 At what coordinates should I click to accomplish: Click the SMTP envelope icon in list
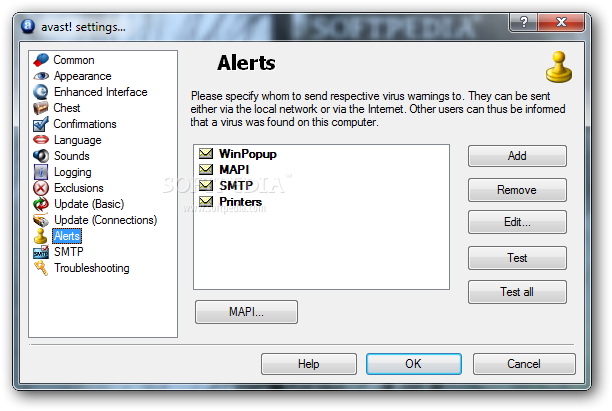[206, 185]
